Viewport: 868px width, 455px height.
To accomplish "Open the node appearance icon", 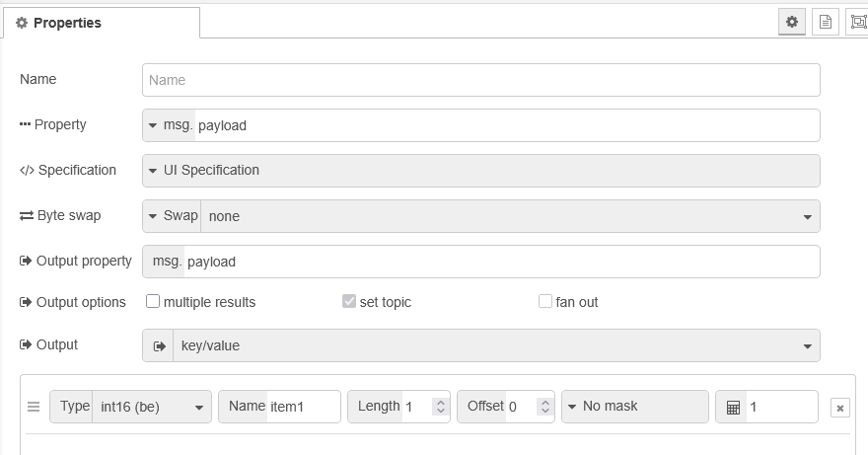I will [857, 22].
